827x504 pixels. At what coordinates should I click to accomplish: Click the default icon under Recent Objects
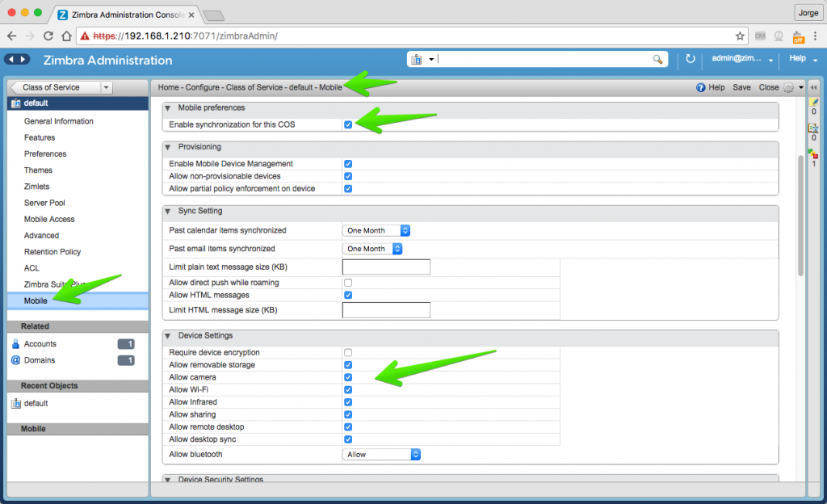[16, 403]
